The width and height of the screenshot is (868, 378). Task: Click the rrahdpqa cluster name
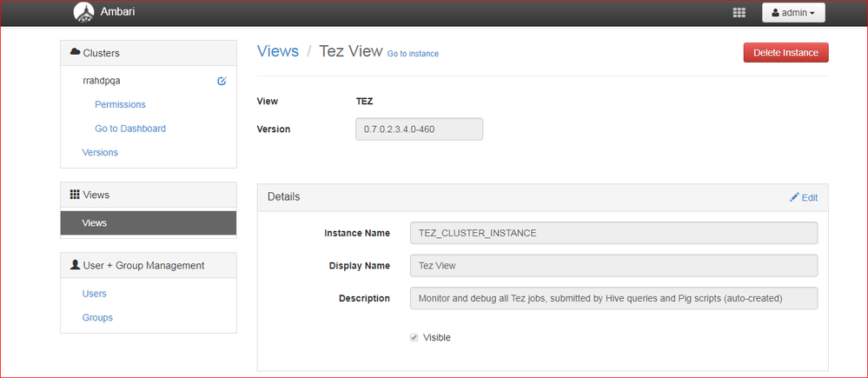point(102,81)
